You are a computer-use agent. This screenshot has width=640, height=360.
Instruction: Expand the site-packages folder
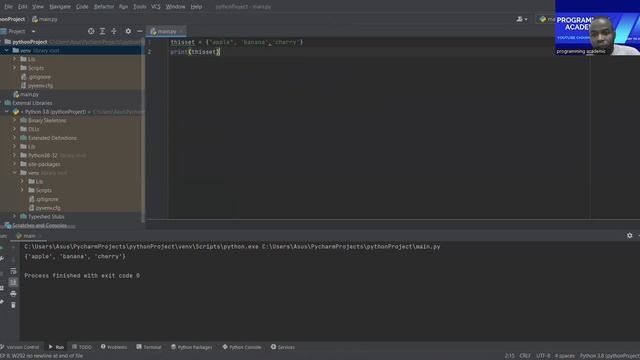pyautogui.click(x=15, y=164)
